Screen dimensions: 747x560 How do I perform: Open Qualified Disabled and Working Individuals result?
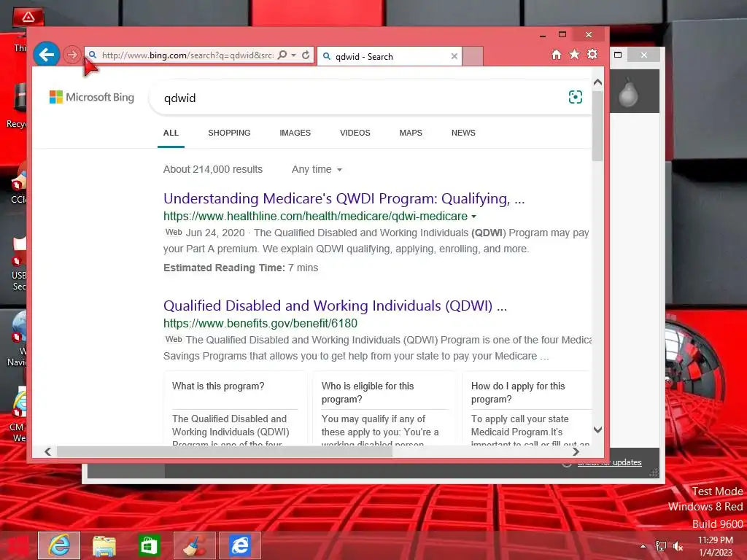pyautogui.click(x=335, y=306)
